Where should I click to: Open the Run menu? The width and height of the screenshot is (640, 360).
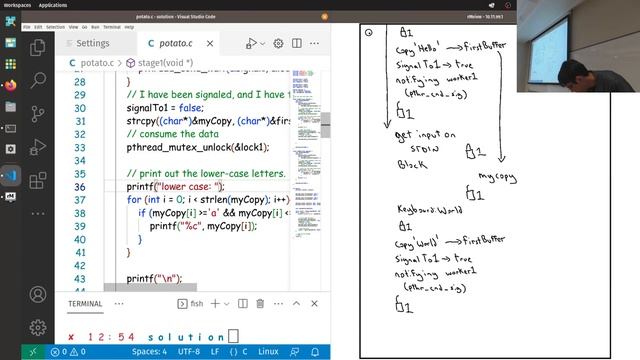(x=95, y=27)
